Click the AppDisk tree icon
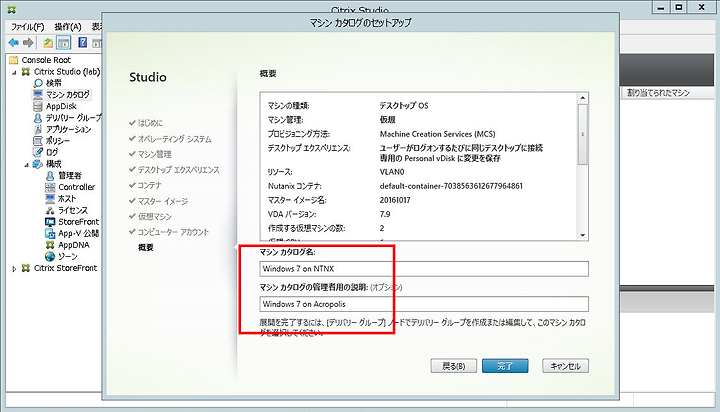This screenshot has width=720, height=412. coord(38,106)
